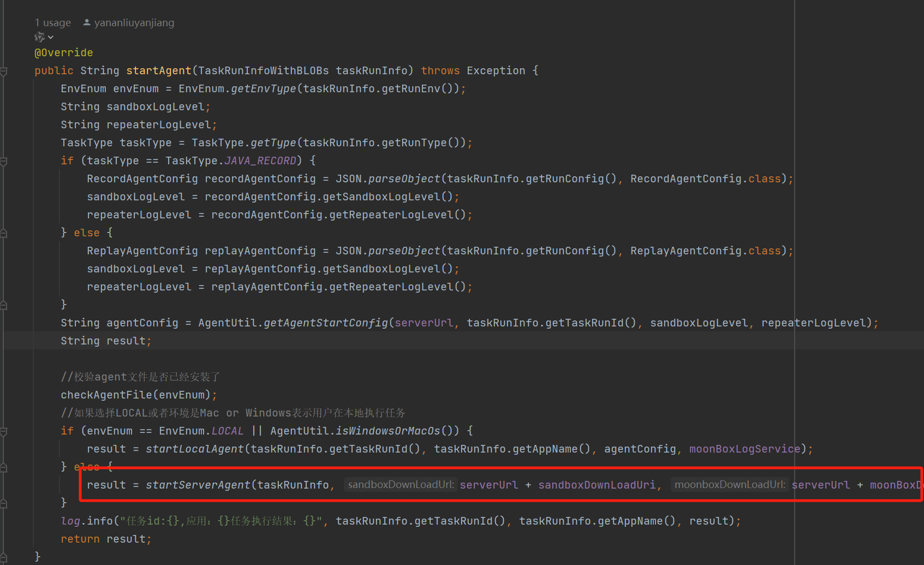Click 'ReplayAgentConfig.class' argument
This screenshot has height=565, width=924.
[706, 251]
